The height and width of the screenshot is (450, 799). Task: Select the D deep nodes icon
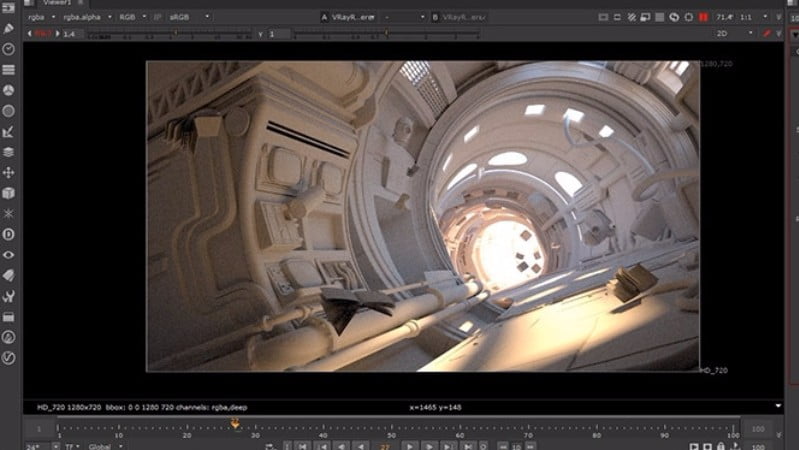(9, 234)
